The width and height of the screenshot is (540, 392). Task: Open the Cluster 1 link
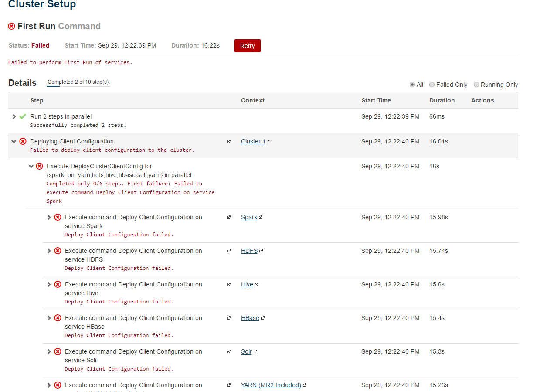click(x=252, y=141)
